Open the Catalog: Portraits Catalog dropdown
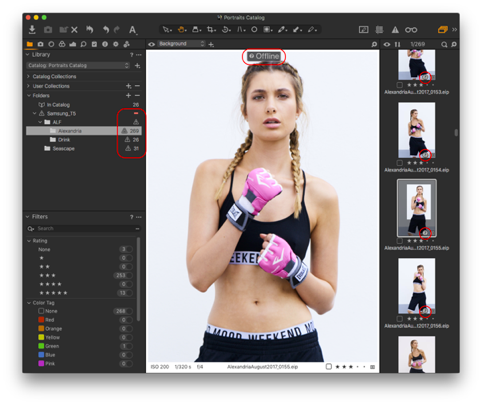Viewport: 482px width, 405px height. point(78,65)
